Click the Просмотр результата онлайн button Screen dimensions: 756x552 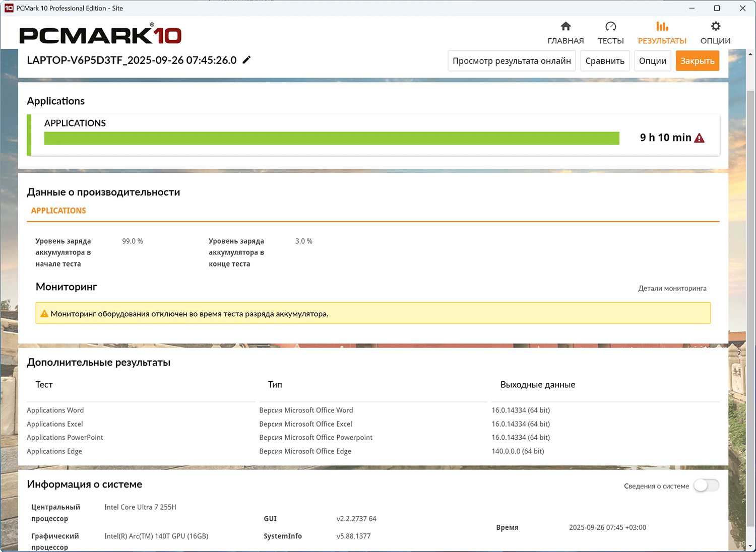click(512, 61)
